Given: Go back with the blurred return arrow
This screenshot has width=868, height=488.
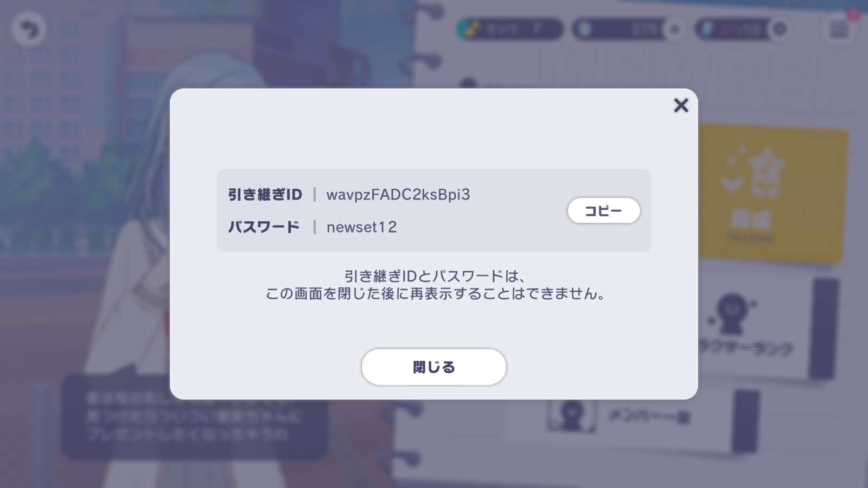Looking at the screenshot, I should pyautogui.click(x=28, y=29).
